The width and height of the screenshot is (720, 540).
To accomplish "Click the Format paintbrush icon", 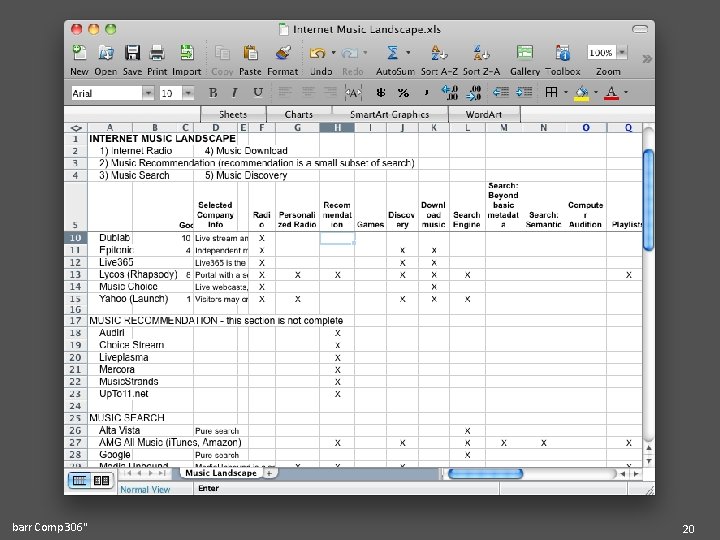I will click(x=283, y=53).
